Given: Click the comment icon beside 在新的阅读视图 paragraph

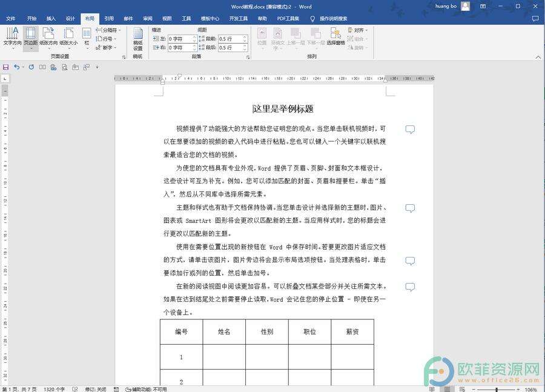Looking at the screenshot, I should pos(410,287).
